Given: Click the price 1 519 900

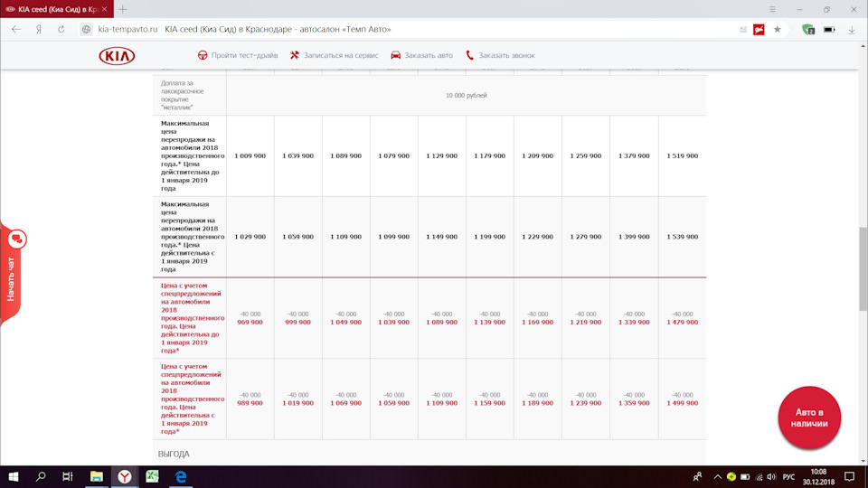Looking at the screenshot, I should point(683,156).
